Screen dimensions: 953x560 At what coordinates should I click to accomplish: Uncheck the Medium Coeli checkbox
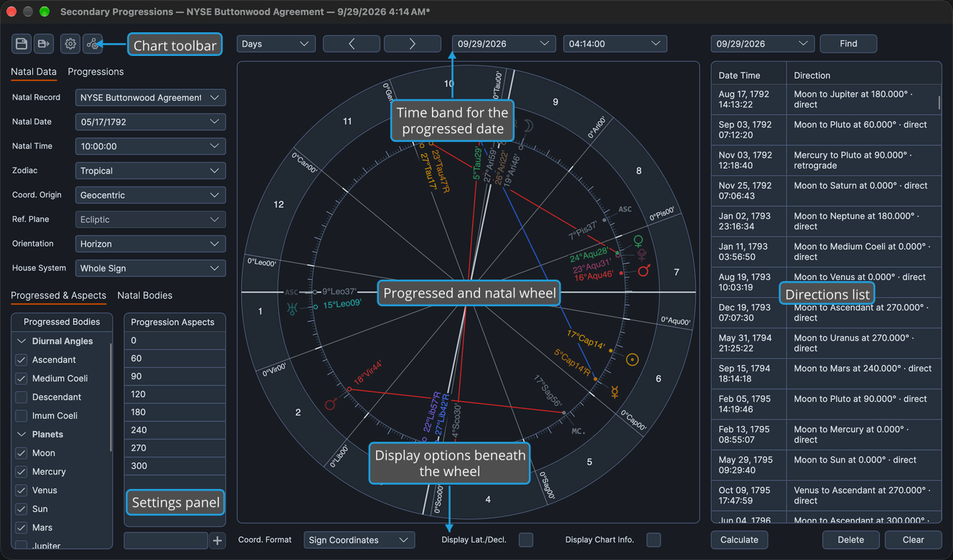click(x=22, y=379)
